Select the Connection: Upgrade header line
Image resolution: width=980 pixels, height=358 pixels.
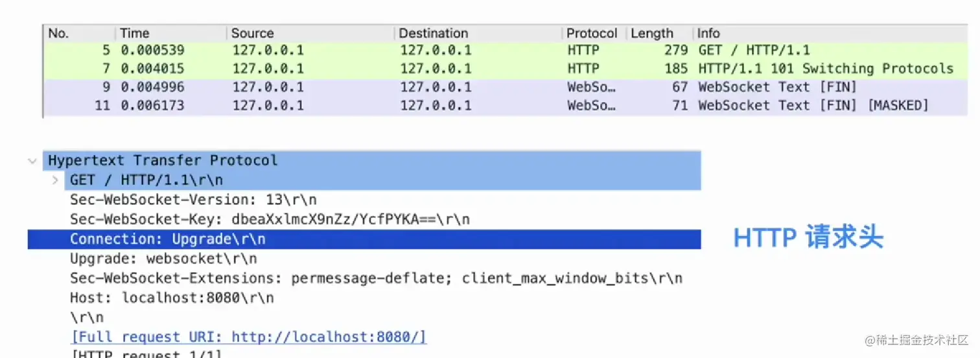[x=364, y=239]
